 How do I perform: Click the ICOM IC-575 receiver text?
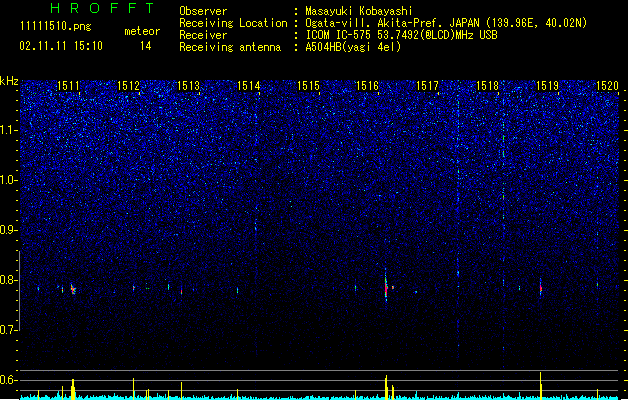pyautogui.click(x=401, y=35)
